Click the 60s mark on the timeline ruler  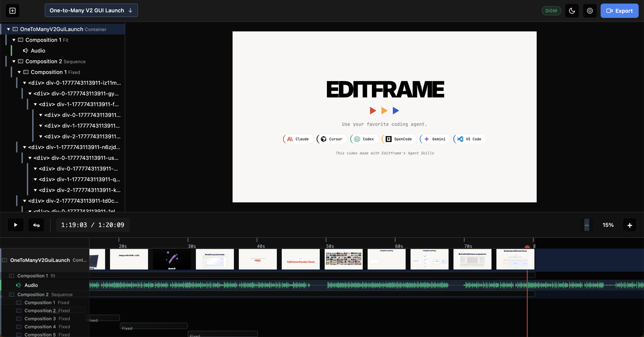point(399,246)
